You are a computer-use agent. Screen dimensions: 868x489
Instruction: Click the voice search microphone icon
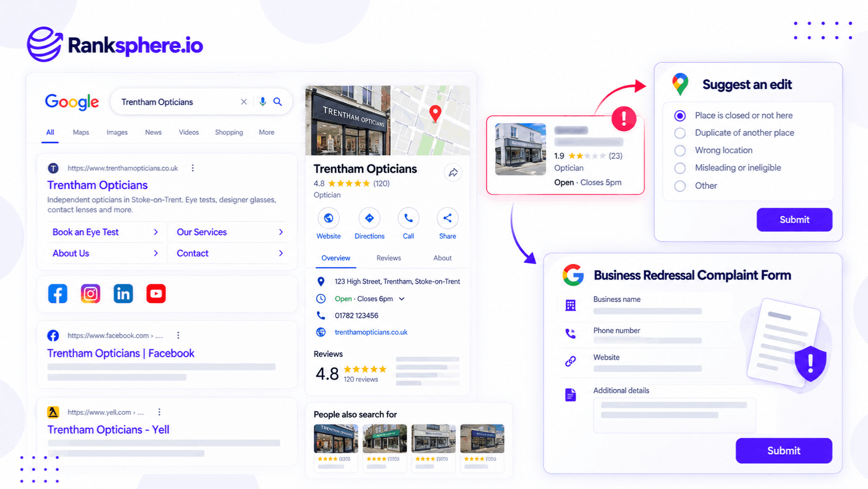pyautogui.click(x=263, y=102)
